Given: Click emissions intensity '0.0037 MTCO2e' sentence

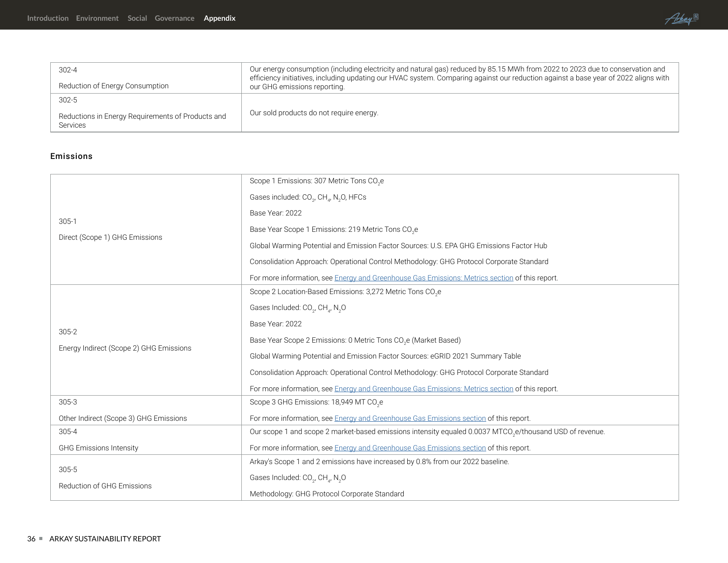Looking at the screenshot, I should (427, 432).
